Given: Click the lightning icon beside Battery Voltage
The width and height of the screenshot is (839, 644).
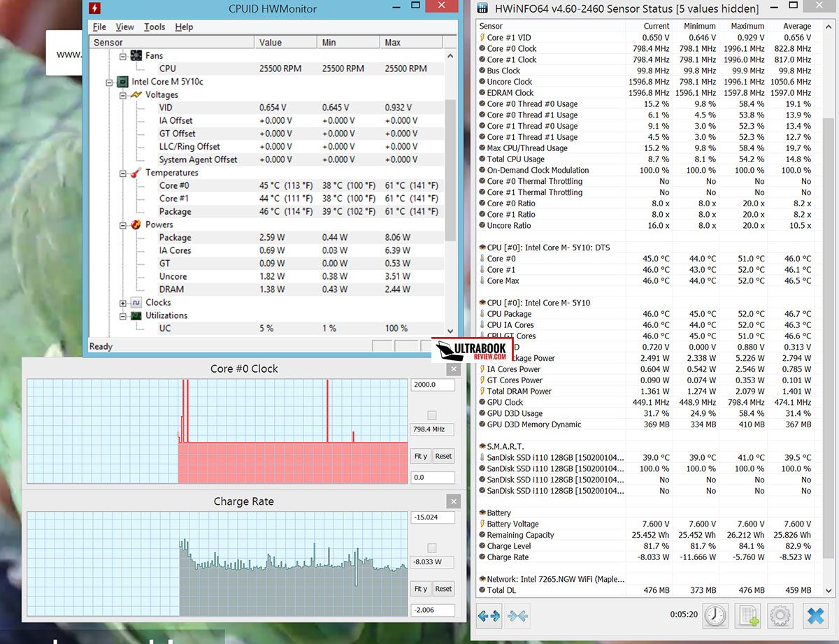Looking at the screenshot, I should (x=482, y=524).
